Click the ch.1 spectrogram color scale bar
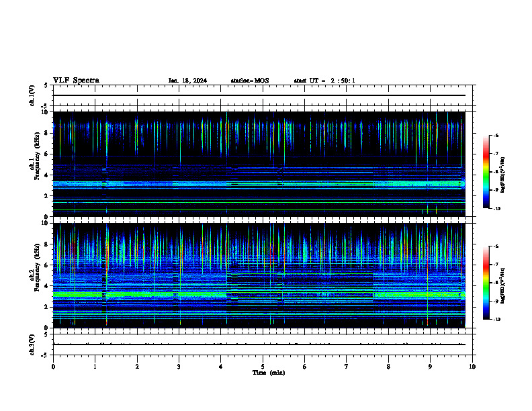 pos(486,172)
